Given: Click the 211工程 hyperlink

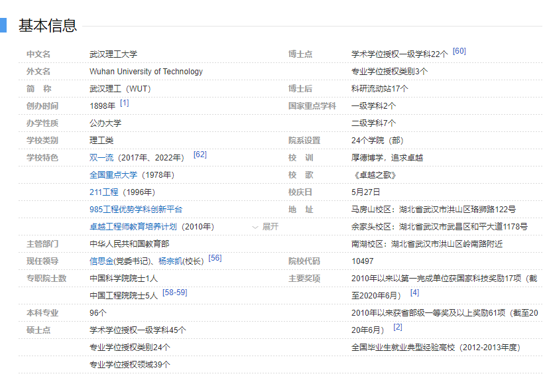Looking at the screenshot, I should (104, 192).
